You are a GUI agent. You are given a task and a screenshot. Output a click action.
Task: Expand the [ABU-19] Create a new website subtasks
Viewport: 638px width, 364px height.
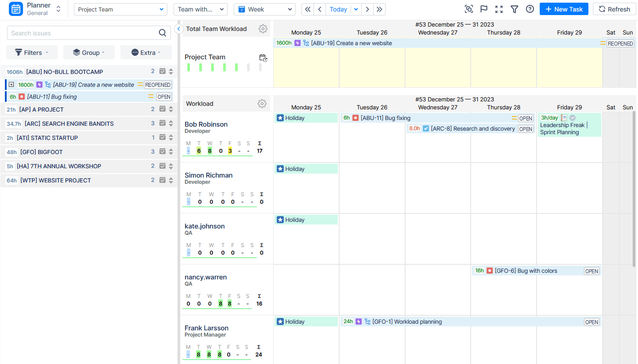(x=11, y=84)
